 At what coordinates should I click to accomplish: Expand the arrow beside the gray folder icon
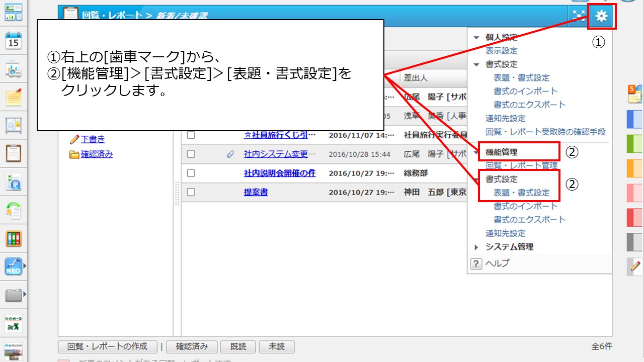(24, 294)
